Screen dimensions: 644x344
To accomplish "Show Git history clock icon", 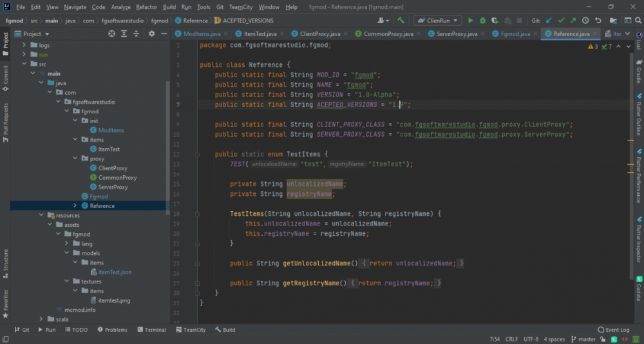I will (x=585, y=21).
